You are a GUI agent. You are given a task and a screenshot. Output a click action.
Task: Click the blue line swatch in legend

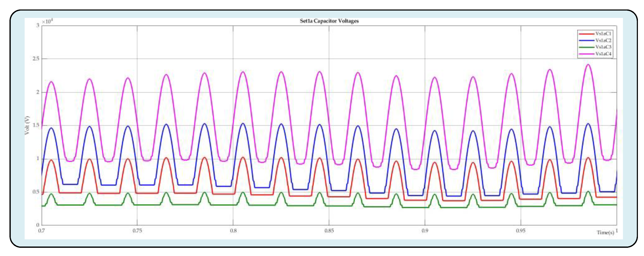(x=587, y=40)
